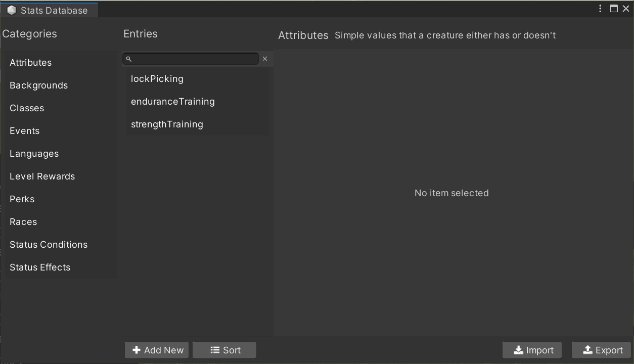The image size is (634, 364).
Task: Select the strengthTraining entry
Action: point(167,124)
